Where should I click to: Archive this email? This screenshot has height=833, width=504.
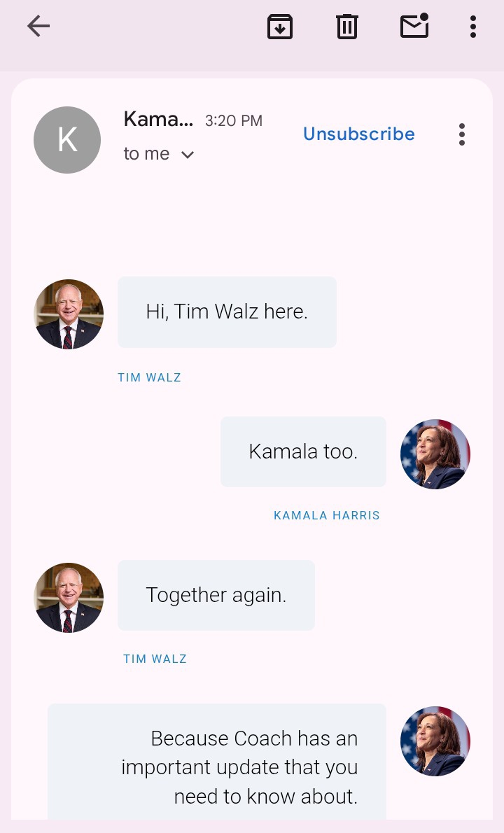(x=280, y=27)
